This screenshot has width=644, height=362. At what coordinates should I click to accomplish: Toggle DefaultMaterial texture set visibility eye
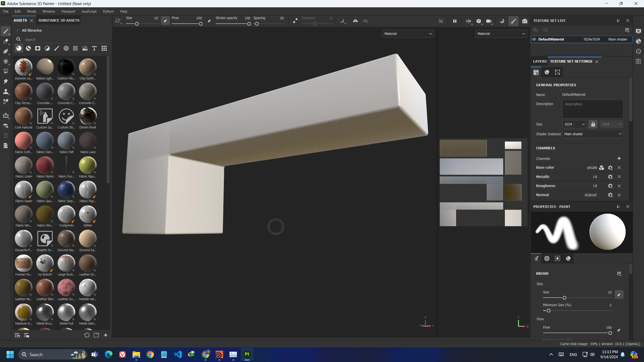[x=534, y=39]
